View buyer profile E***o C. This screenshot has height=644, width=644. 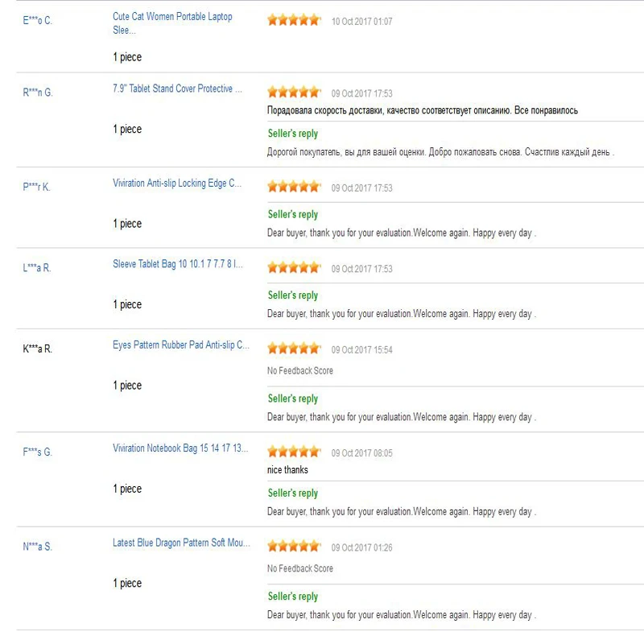pos(37,20)
